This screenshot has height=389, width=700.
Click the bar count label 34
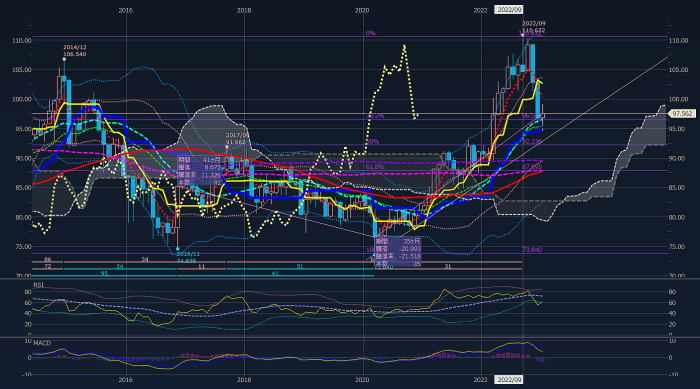tap(145, 259)
